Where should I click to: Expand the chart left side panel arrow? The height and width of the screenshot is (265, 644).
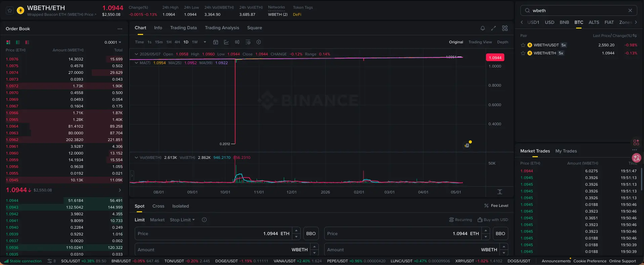pos(132,175)
